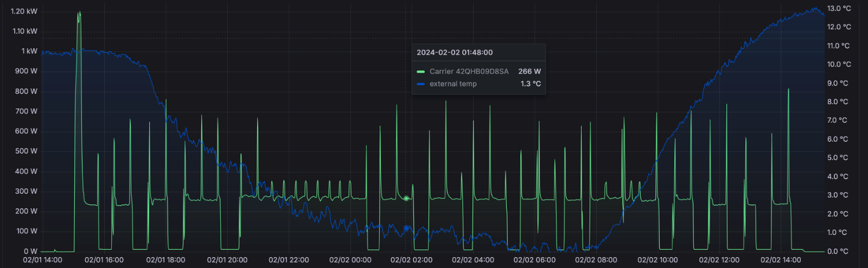The image size is (868, 268).
Task: Click the 5.0 °C right axis label
Action: (x=838, y=158)
